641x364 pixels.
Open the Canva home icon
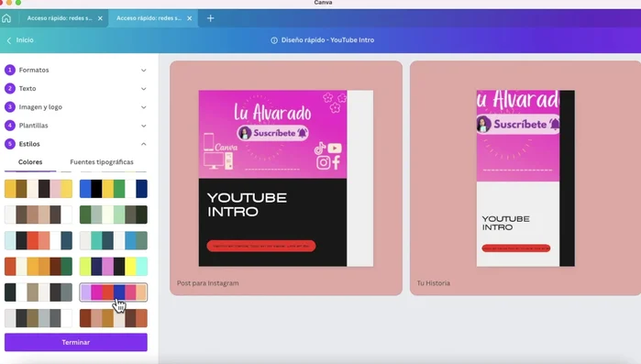click(x=6, y=18)
